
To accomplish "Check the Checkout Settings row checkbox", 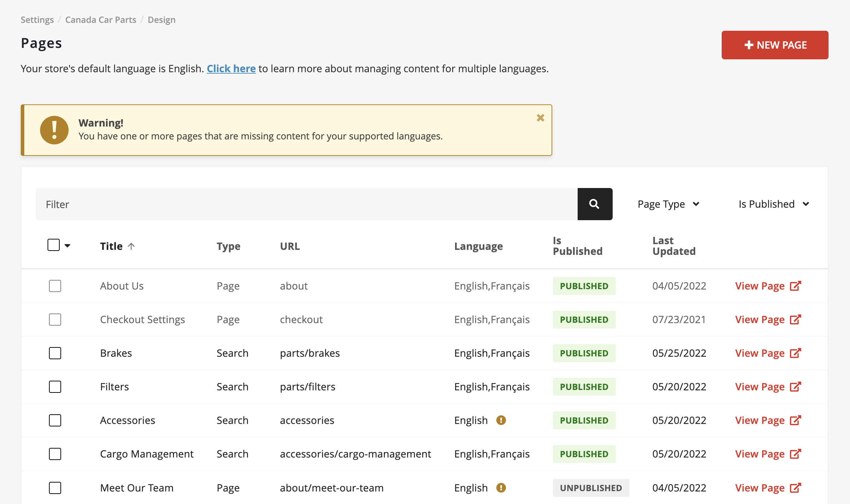I will point(55,320).
